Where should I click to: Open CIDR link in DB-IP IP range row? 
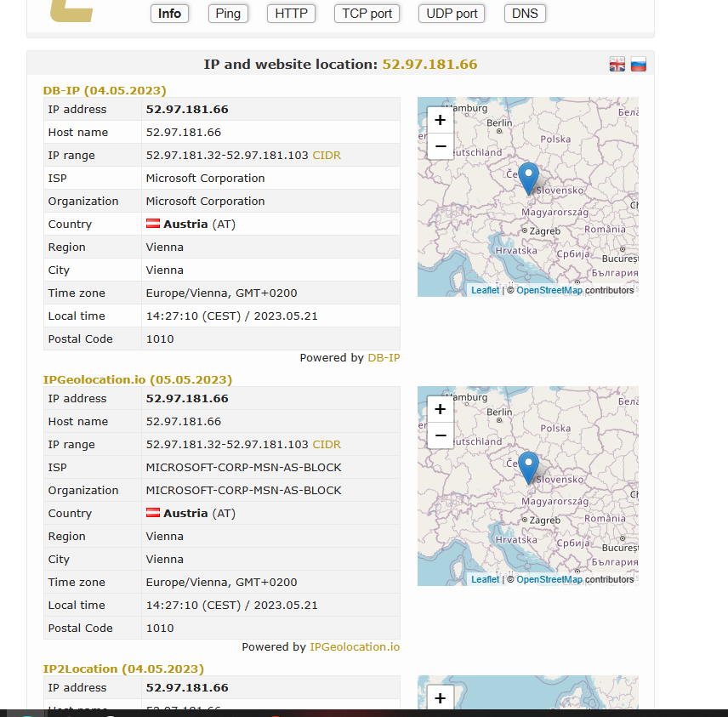(x=327, y=155)
